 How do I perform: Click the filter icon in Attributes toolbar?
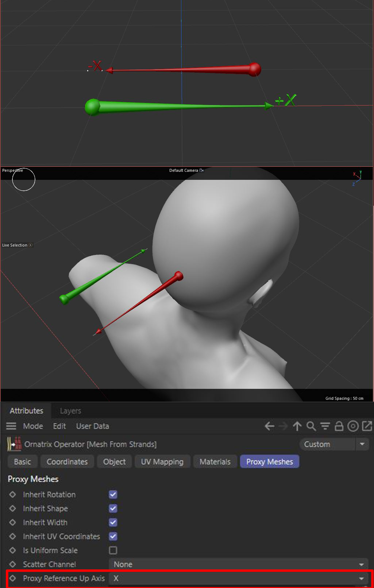click(325, 426)
